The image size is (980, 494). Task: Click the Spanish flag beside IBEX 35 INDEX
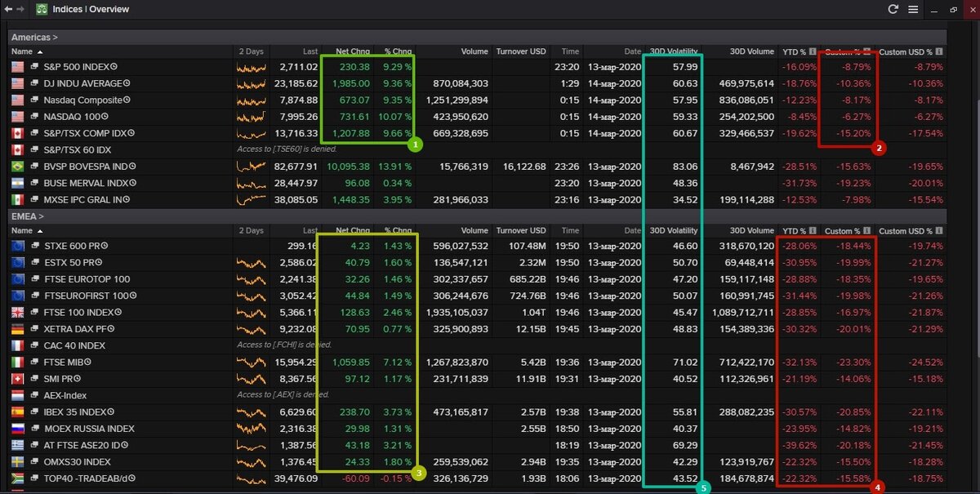pos(17,412)
